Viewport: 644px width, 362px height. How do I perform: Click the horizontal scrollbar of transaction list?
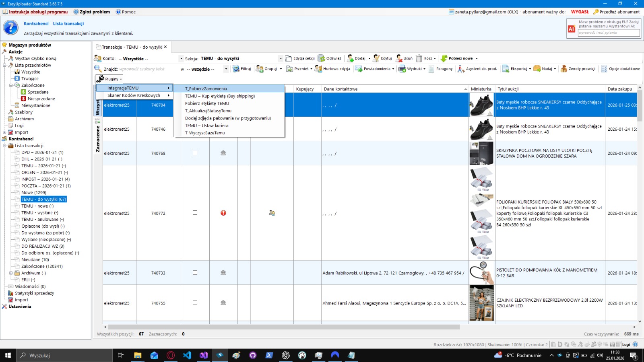pyautogui.click(x=284, y=327)
